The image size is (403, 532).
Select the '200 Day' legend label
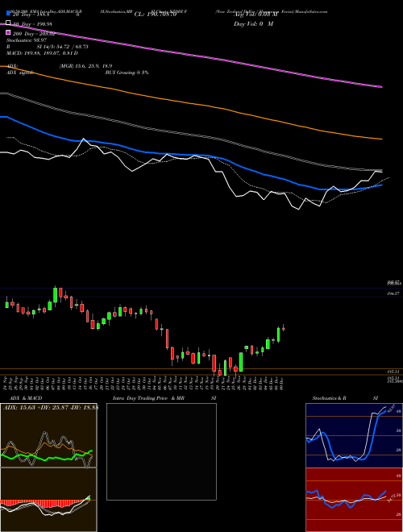coord(34,34)
